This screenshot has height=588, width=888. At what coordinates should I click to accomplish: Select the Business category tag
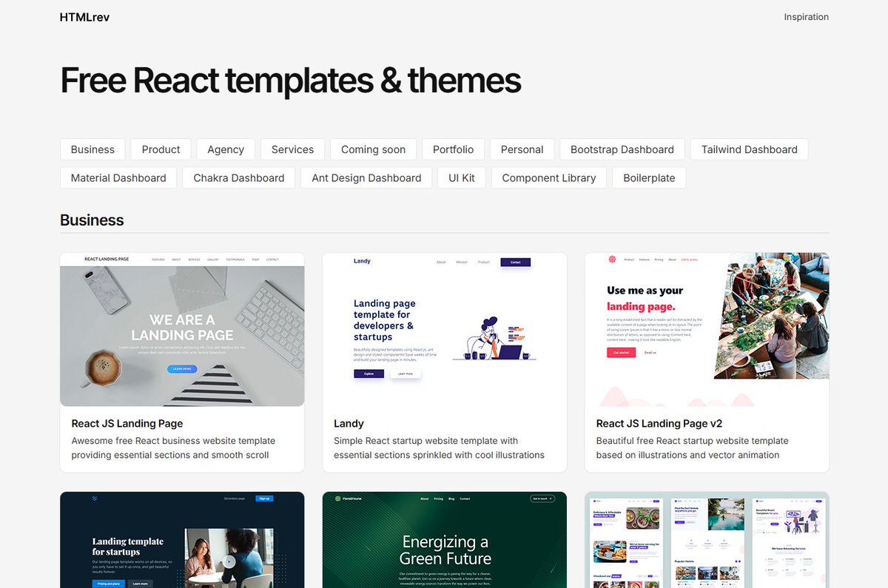92,149
